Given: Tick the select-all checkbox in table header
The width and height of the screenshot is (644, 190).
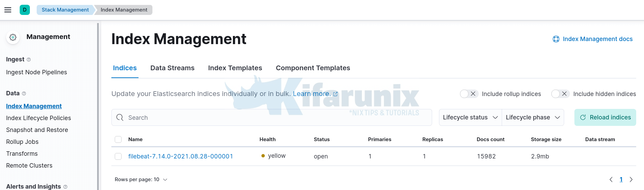Looking at the screenshot, I should 118,139.
